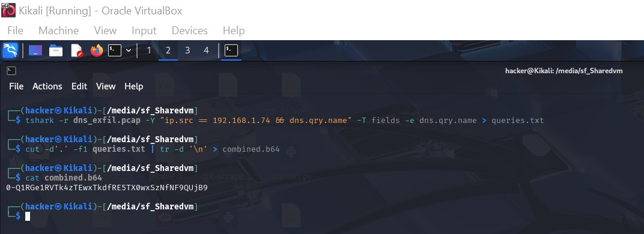This screenshot has width=644, height=234.
Task: Open terminal emulator launcher icon
Action: click(x=115, y=50)
